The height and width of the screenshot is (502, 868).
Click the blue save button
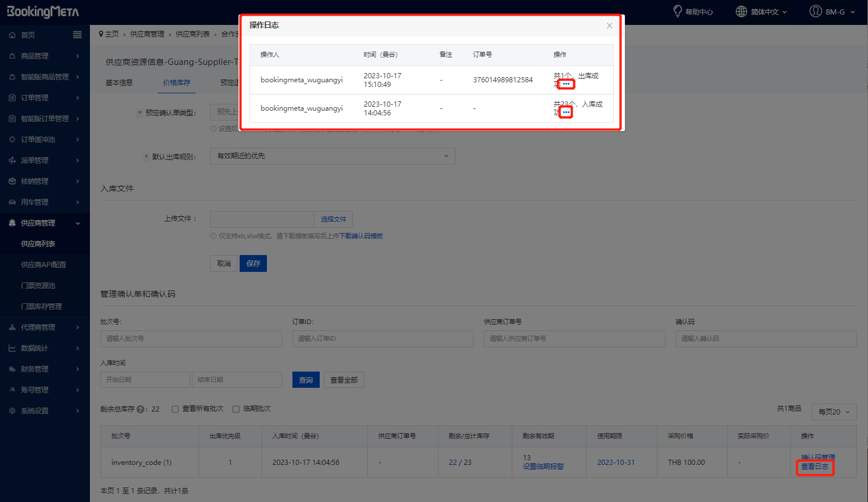pyautogui.click(x=253, y=264)
